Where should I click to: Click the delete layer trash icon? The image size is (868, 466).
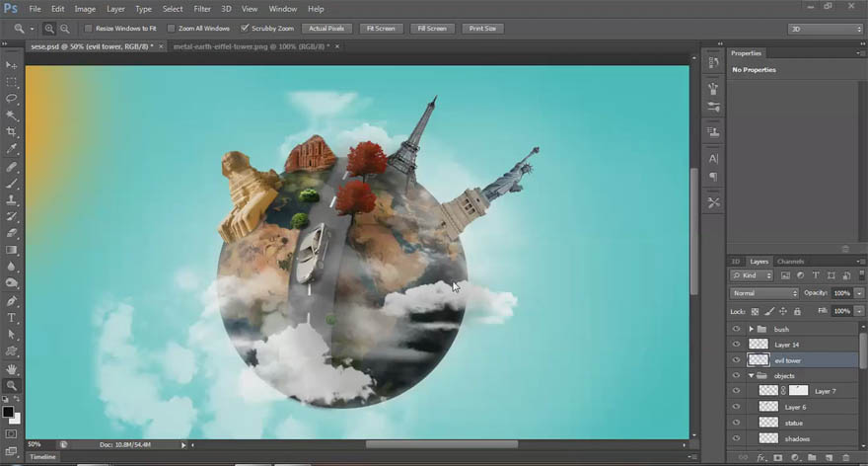click(845, 458)
